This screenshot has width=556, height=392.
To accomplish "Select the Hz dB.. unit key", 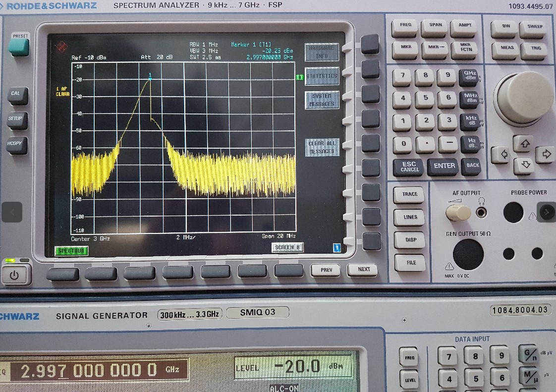I will (x=471, y=145).
